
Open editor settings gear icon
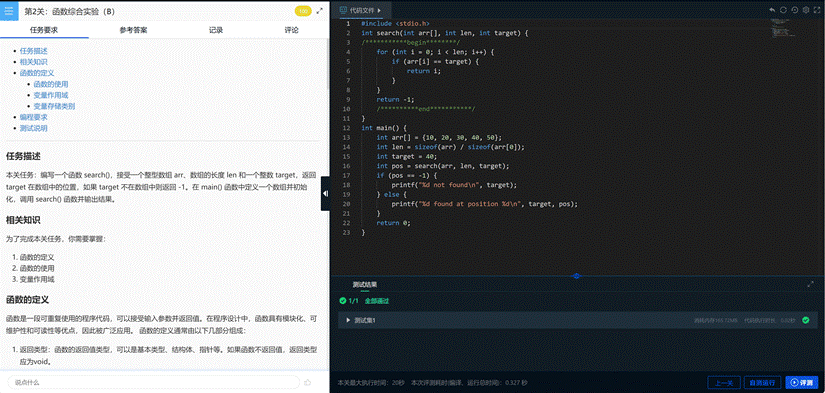(x=806, y=10)
